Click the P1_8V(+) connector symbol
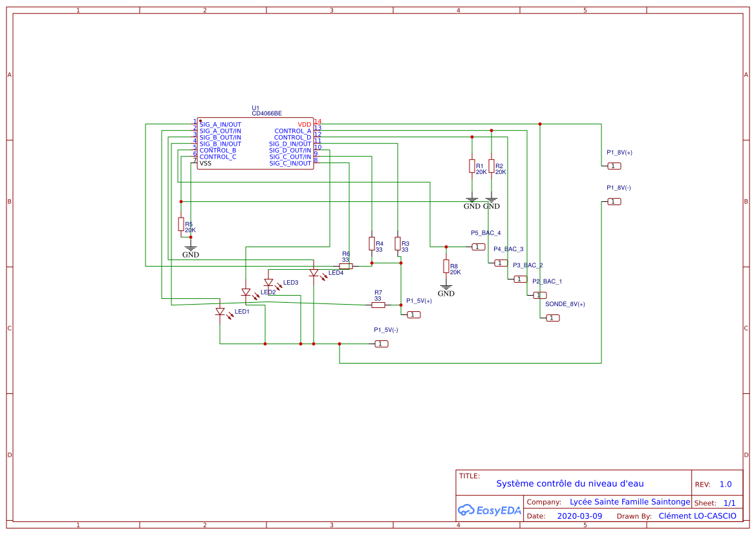Viewport: 756px width, 535px height. [613, 166]
